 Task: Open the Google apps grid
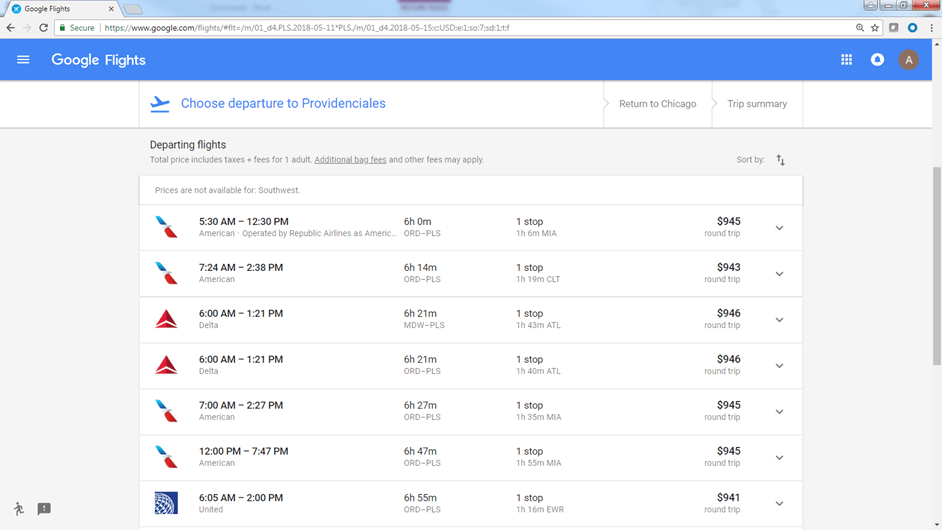[x=846, y=59]
